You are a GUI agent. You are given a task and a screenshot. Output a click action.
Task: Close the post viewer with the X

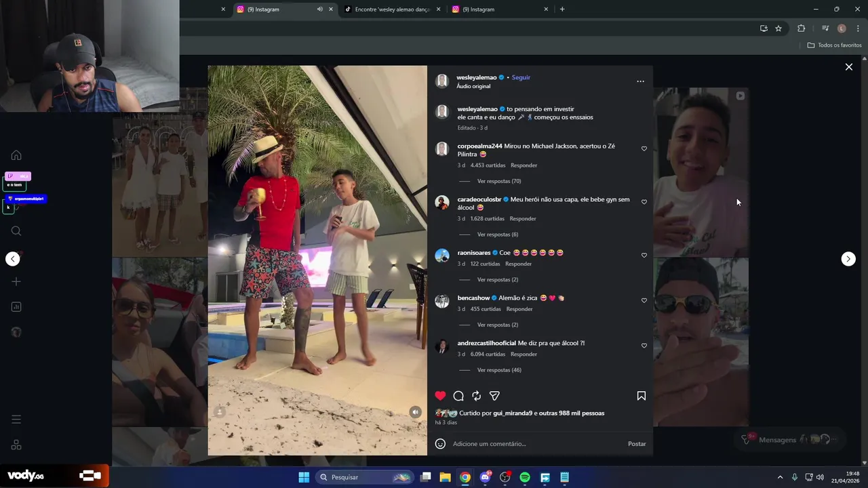848,67
